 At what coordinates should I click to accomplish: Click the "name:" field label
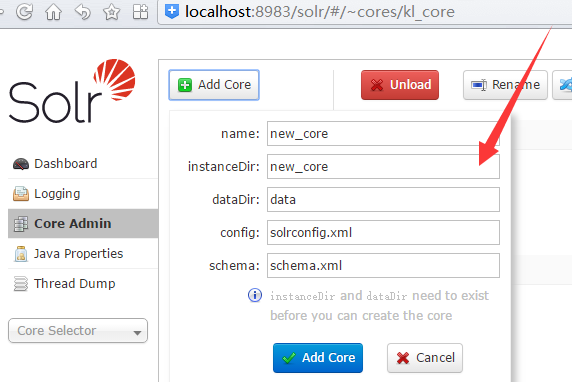pyautogui.click(x=240, y=134)
